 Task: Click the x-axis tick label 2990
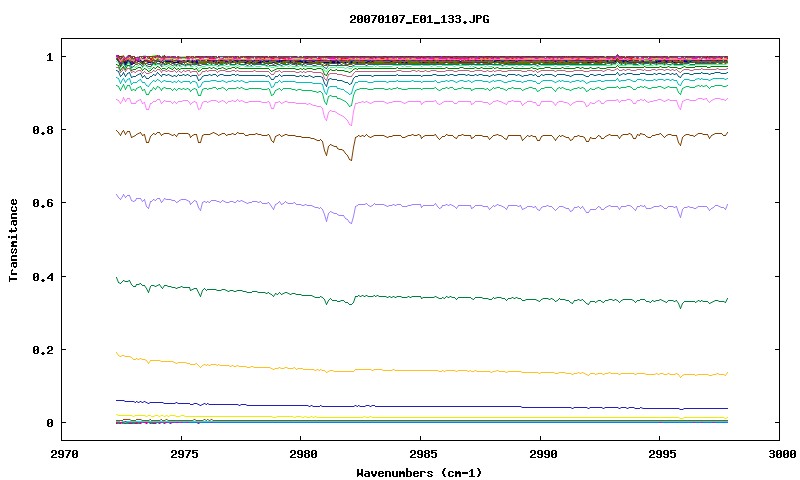tap(543, 454)
